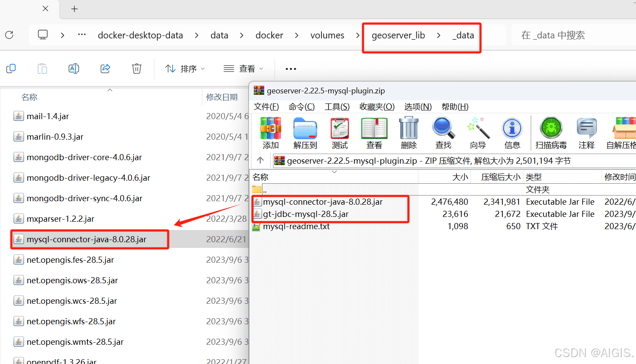
Task: Select mail-1.4.jar in Explorer
Action: point(48,116)
